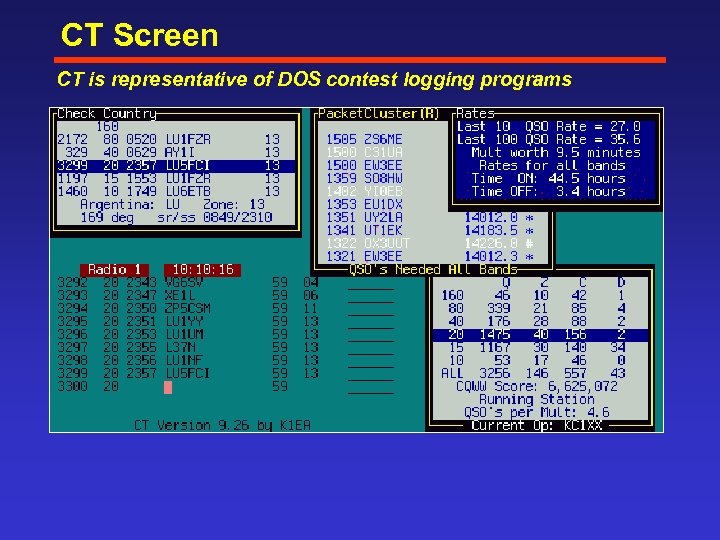Image resolution: width=720 pixels, height=540 pixels.
Task: Click the Time OFF: 3.4 hours line
Action: [549, 191]
